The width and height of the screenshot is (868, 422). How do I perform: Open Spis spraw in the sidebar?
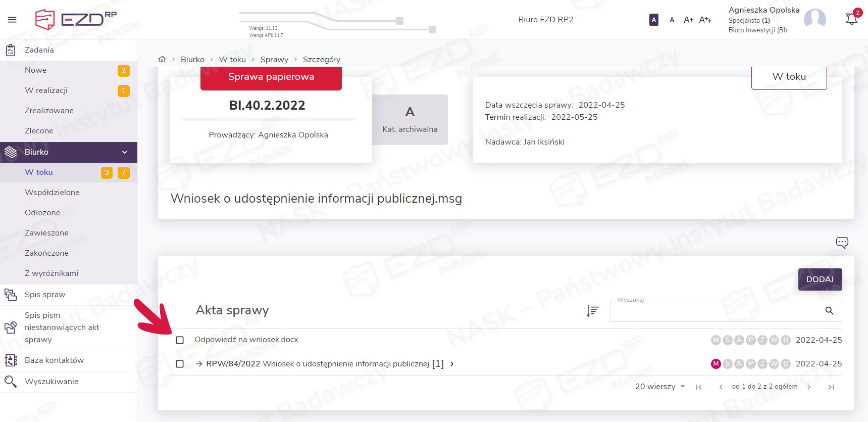pyautogui.click(x=45, y=295)
